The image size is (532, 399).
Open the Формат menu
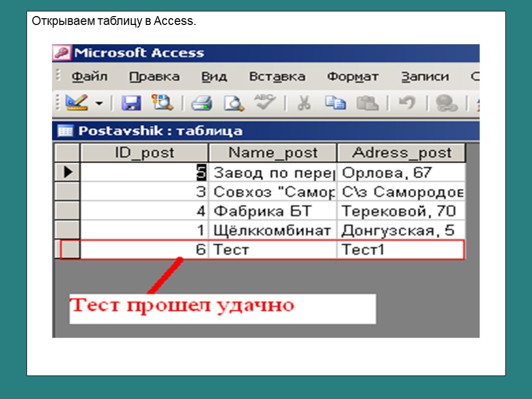click(x=353, y=77)
